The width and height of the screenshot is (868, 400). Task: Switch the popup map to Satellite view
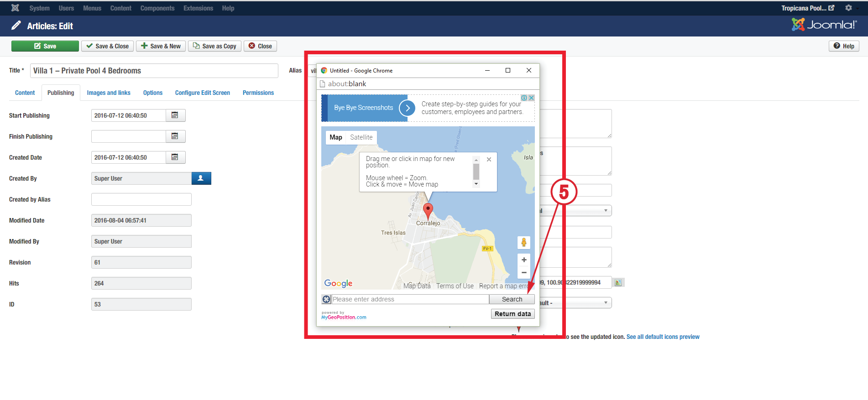pos(361,137)
